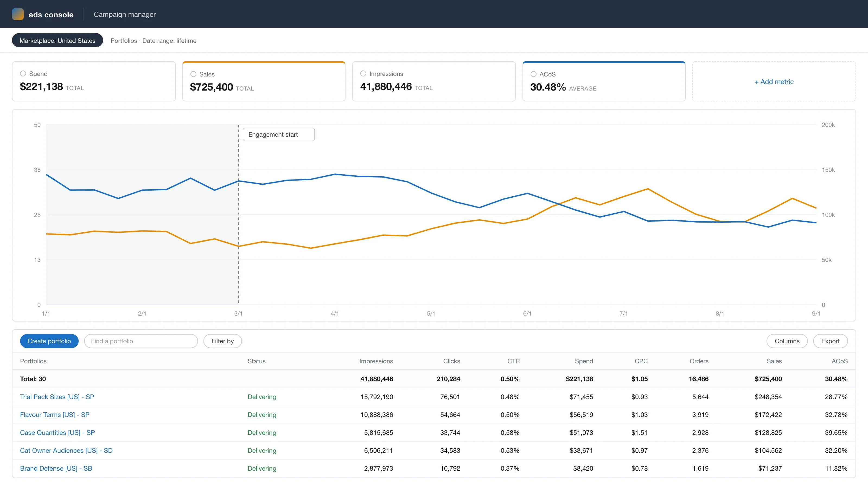Image resolution: width=868 pixels, height=488 pixels.
Task: Open Campaign manager in header
Action: [125, 14]
